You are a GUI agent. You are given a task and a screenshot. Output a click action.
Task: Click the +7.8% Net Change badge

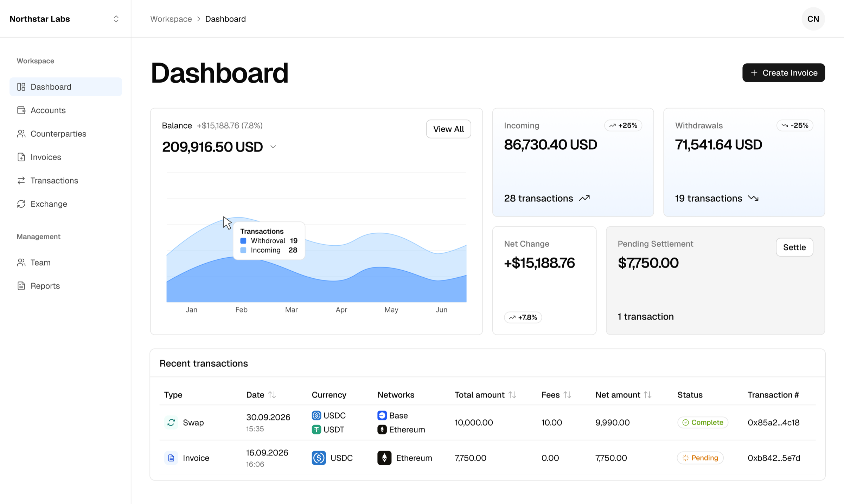point(523,317)
